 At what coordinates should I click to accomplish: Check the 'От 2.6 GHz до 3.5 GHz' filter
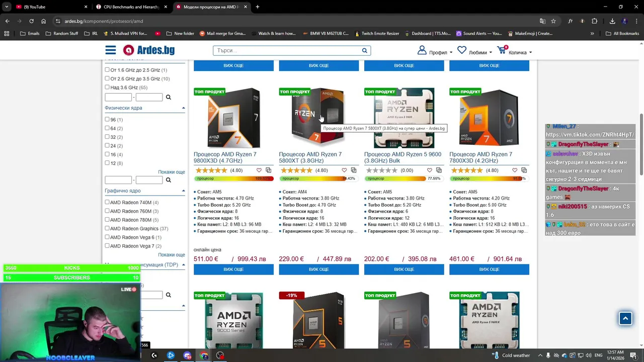107,78
